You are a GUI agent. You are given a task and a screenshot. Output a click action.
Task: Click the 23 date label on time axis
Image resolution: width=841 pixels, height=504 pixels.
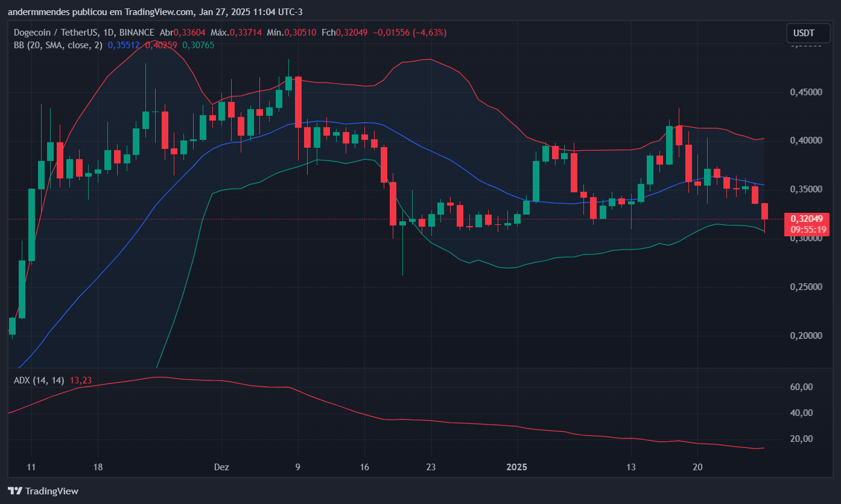click(430, 467)
